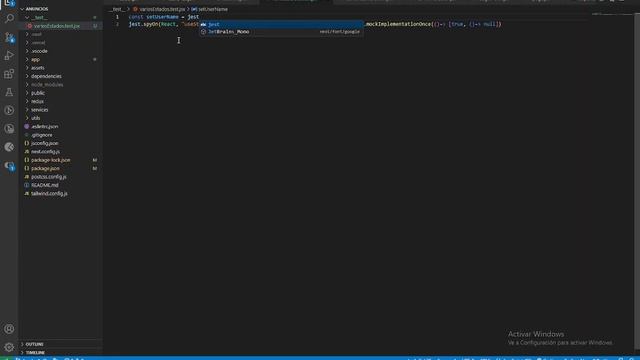The width and height of the screenshot is (640, 360).
Task: Open the next.config.js file
Action: [45, 151]
